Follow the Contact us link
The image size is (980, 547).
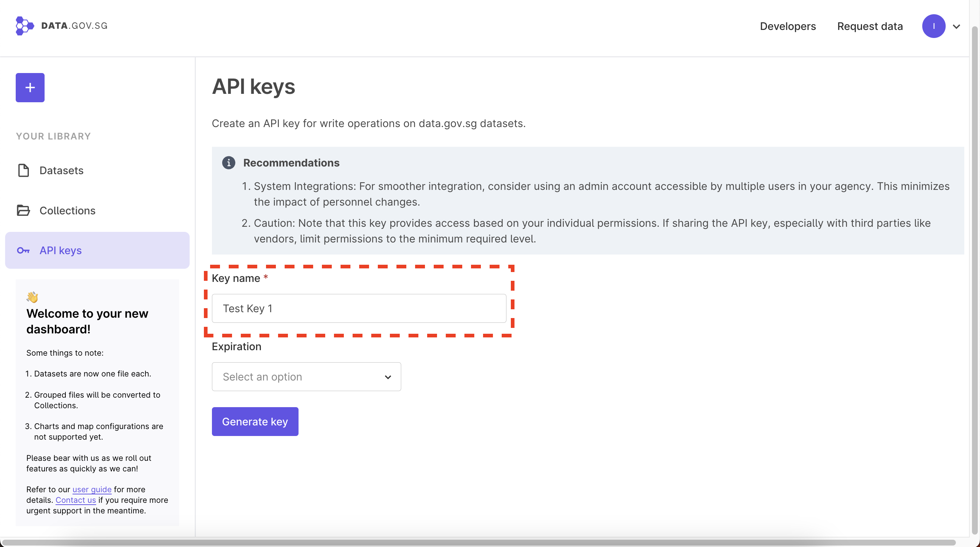click(x=76, y=500)
